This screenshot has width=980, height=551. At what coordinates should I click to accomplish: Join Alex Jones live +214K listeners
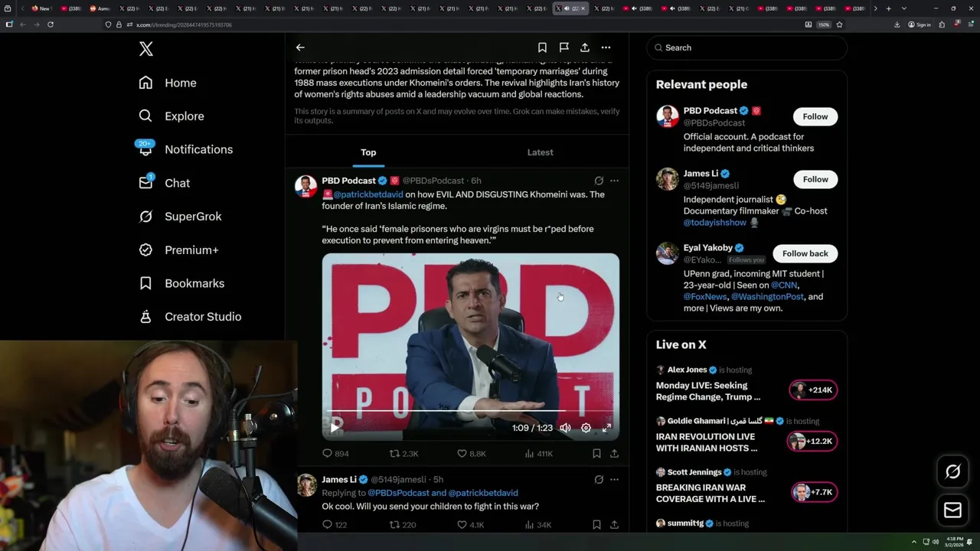tap(813, 390)
